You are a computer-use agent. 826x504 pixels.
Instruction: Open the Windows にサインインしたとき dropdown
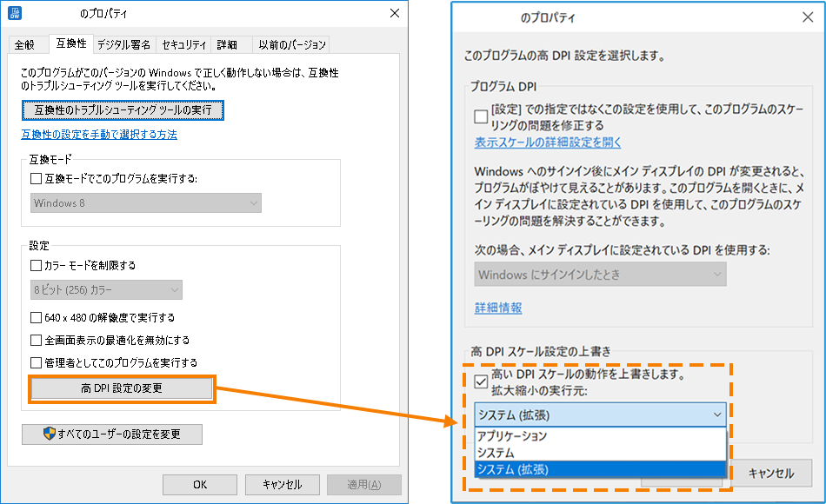pyautogui.click(x=600, y=275)
